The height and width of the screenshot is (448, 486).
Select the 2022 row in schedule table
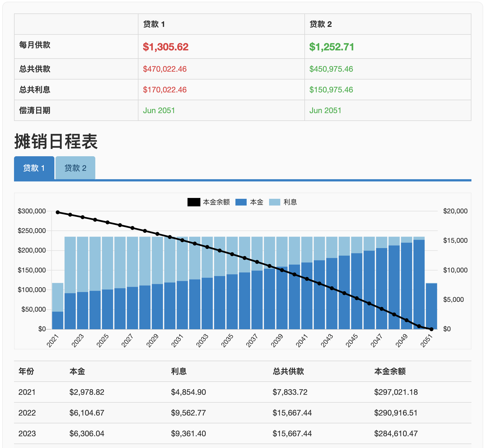click(x=27, y=413)
